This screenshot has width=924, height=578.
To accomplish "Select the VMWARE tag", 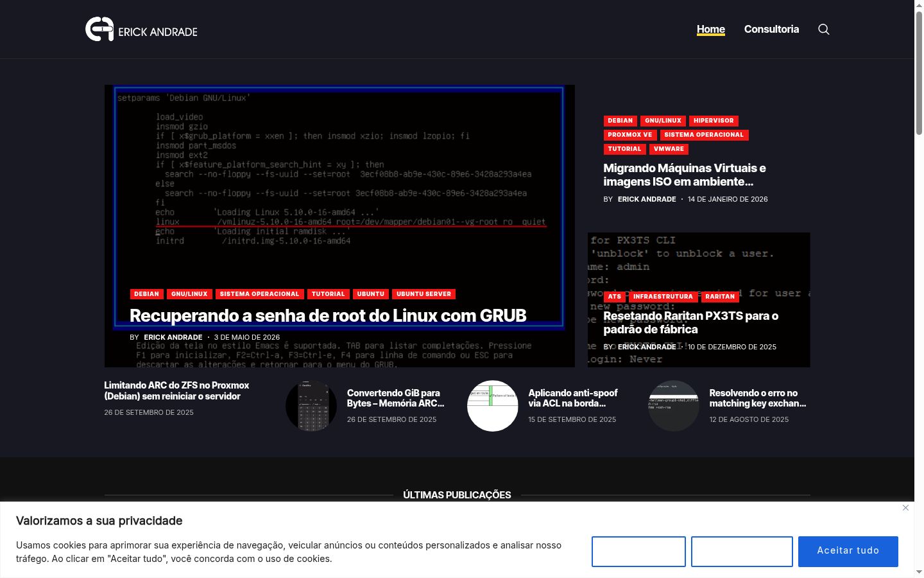I will pos(669,149).
